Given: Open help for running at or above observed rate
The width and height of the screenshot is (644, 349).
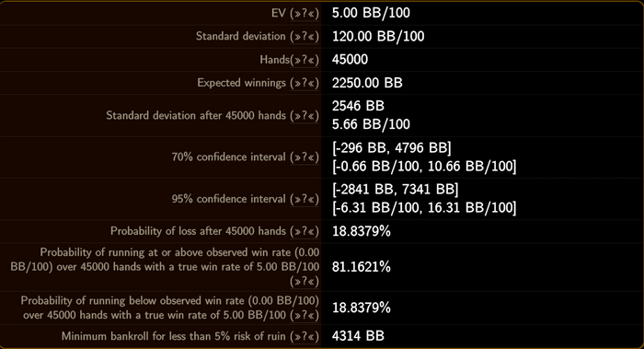Looking at the screenshot, I should tap(305, 282).
